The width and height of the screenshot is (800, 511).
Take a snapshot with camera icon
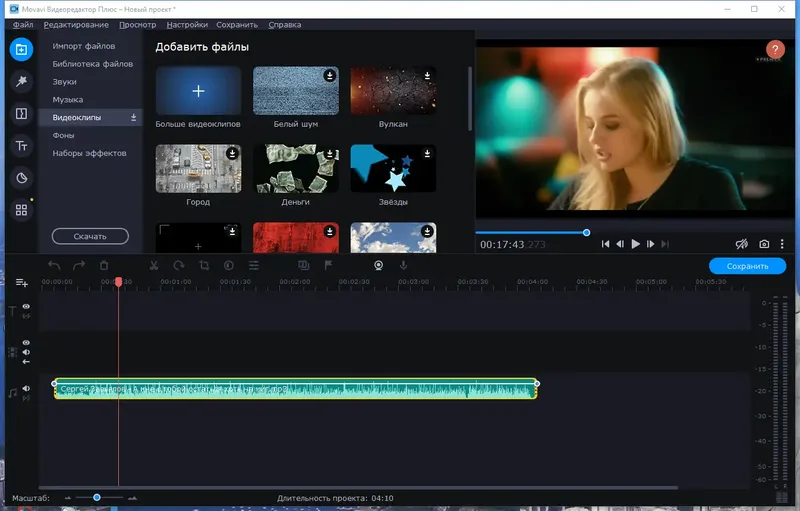[x=764, y=244]
